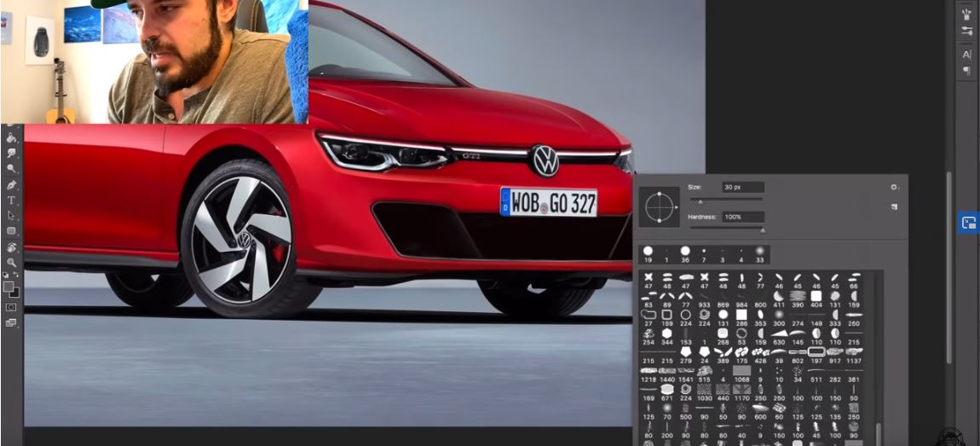Click the Hardness slider track
Screen dimensions: 980x446
726,229
